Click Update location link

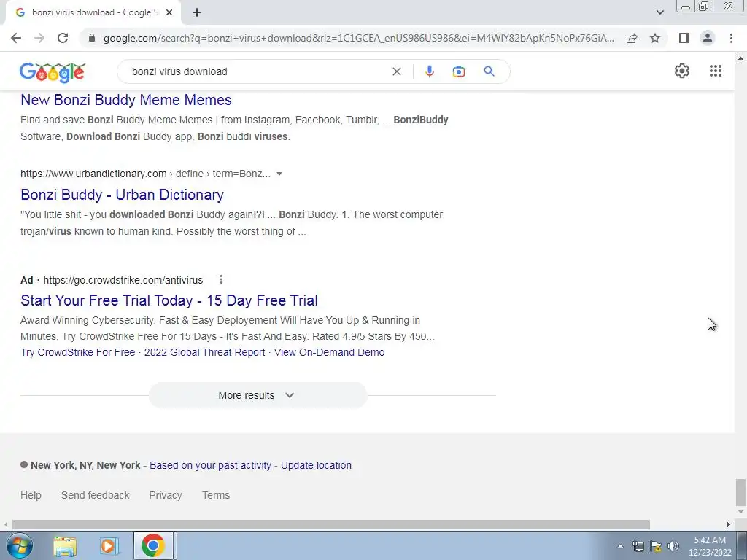tap(316, 465)
